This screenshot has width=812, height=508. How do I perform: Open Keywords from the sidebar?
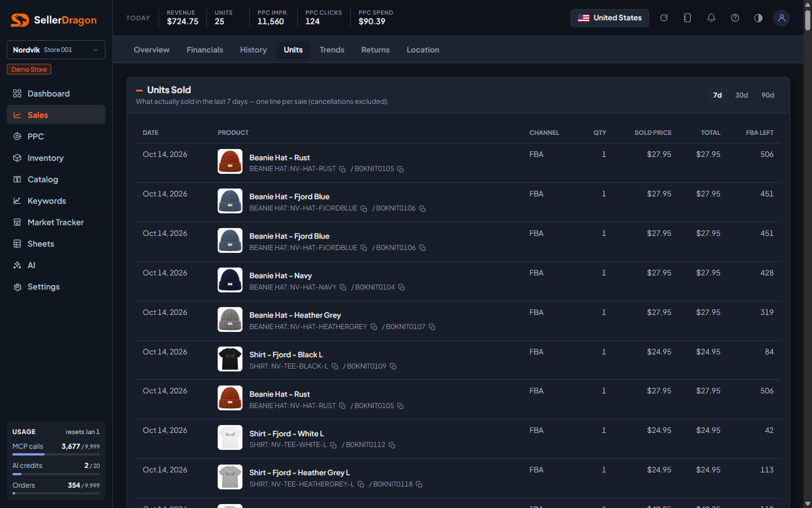(x=56, y=201)
